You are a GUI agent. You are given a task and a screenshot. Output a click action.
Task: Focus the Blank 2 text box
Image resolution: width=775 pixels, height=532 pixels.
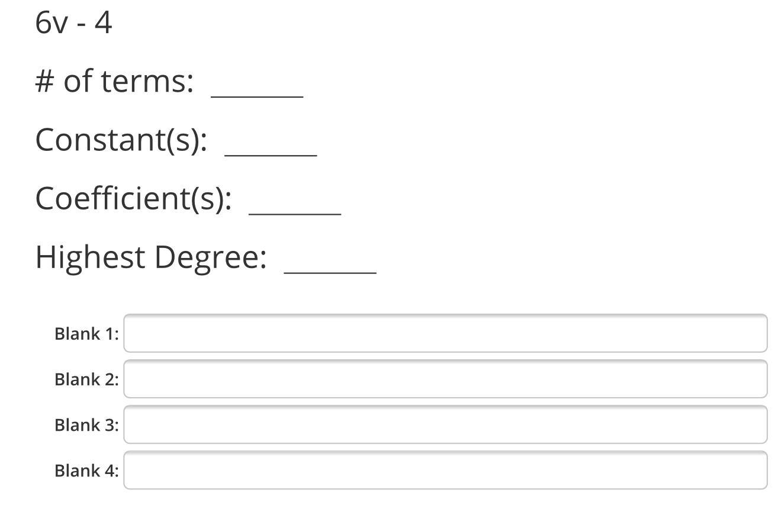[x=445, y=379]
